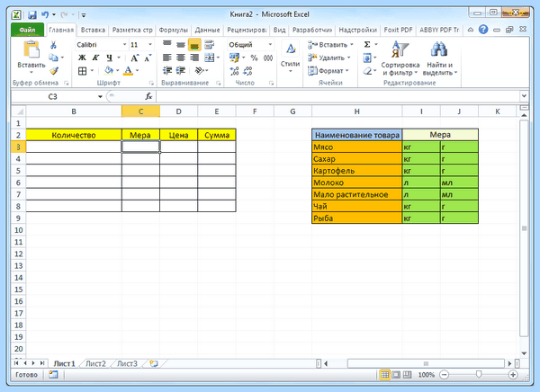Click the Merge and Center icon
The height and width of the screenshot is (392, 540).
click(x=209, y=58)
